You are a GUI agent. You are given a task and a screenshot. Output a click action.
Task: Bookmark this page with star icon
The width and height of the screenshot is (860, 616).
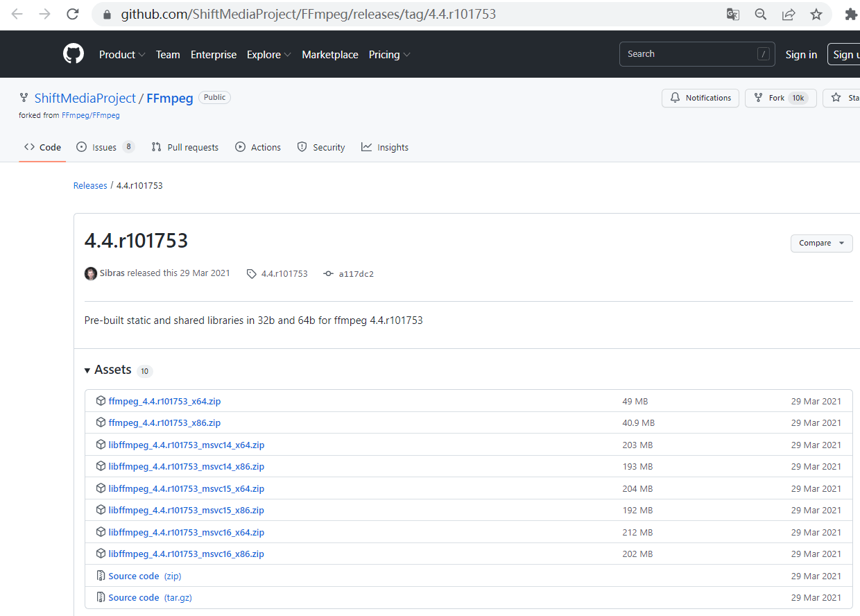(816, 14)
